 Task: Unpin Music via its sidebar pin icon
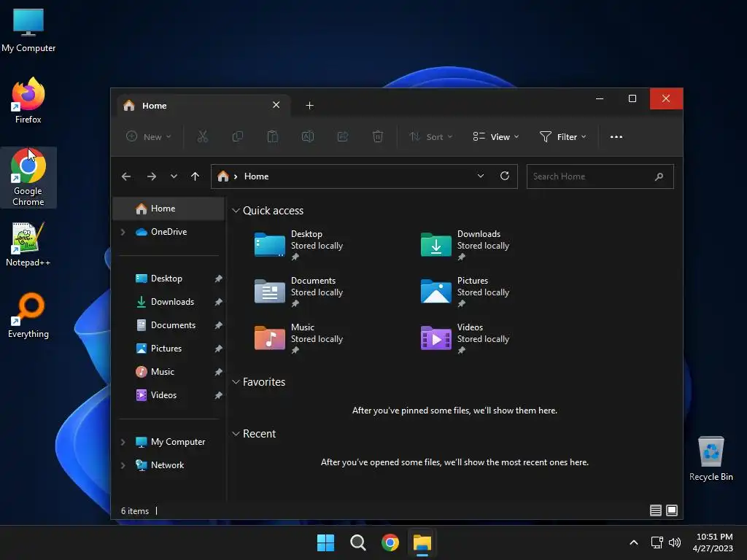(x=218, y=372)
